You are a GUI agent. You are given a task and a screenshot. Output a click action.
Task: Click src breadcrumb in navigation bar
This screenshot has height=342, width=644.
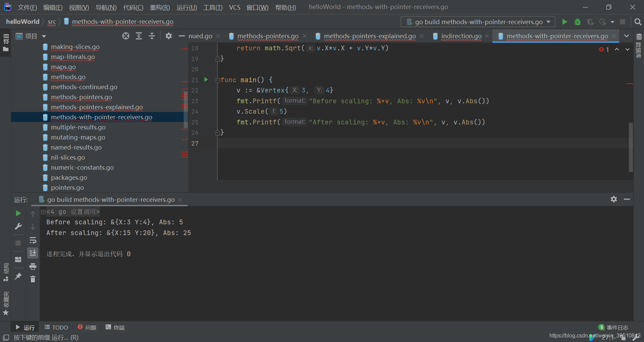(x=52, y=22)
